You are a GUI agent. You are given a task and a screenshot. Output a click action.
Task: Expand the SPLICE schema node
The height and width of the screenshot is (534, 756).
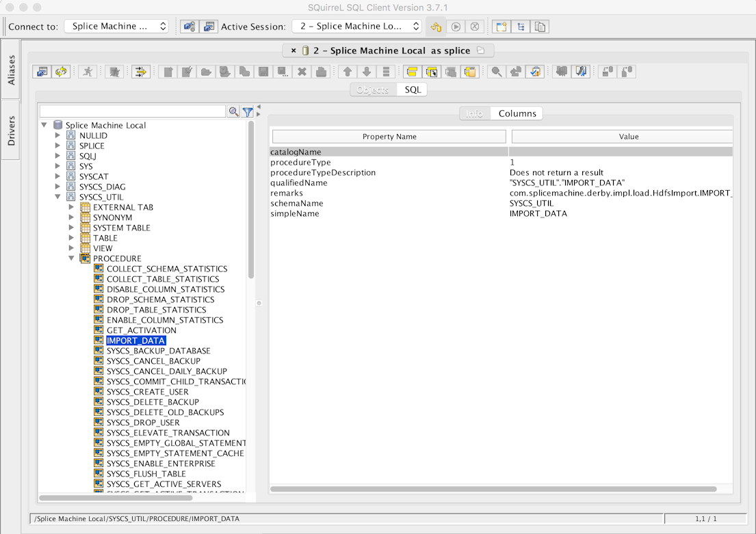pos(58,146)
